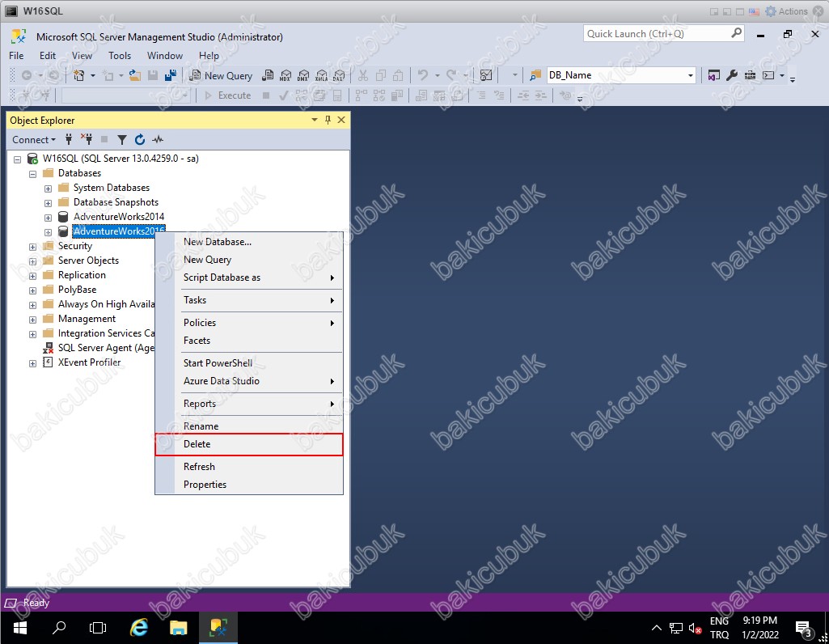Open Internet Explorer from taskbar

139,628
